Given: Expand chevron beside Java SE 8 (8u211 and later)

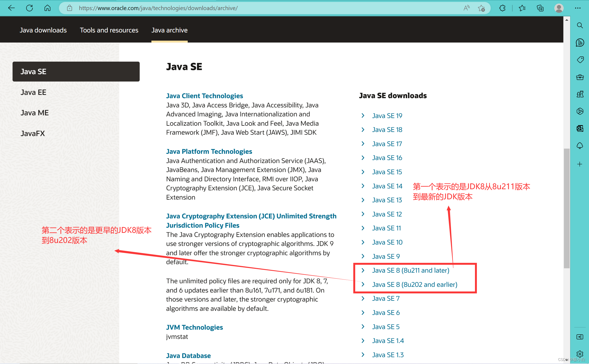Looking at the screenshot, I should click(363, 270).
